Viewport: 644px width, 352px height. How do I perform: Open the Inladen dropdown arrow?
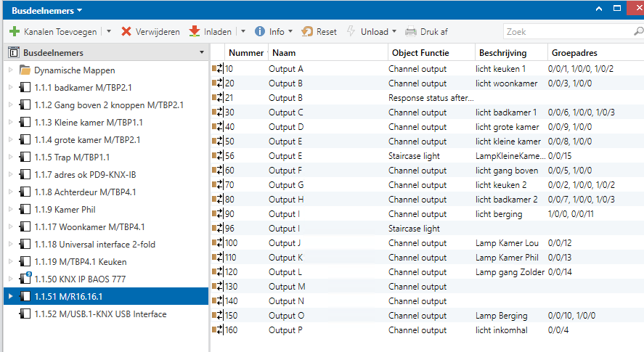[243, 32]
